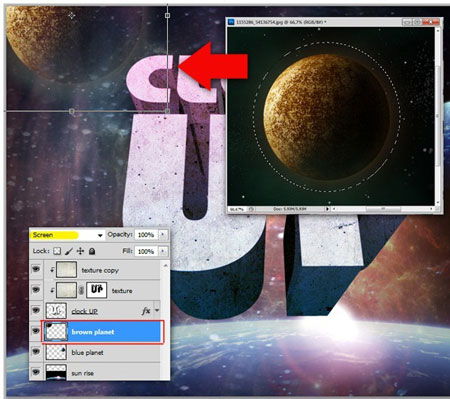
Task: Maximize the planet document window
Action: tap(417, 22)
